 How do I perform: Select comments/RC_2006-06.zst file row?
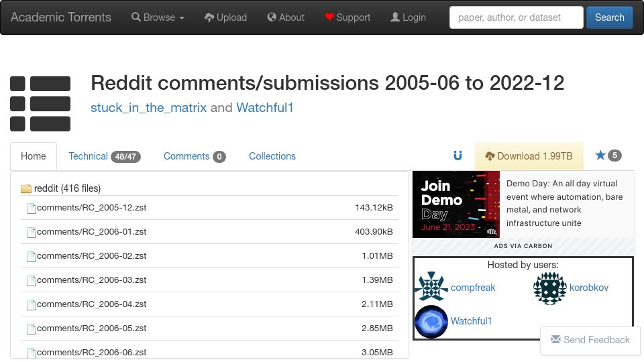(209, 351)
